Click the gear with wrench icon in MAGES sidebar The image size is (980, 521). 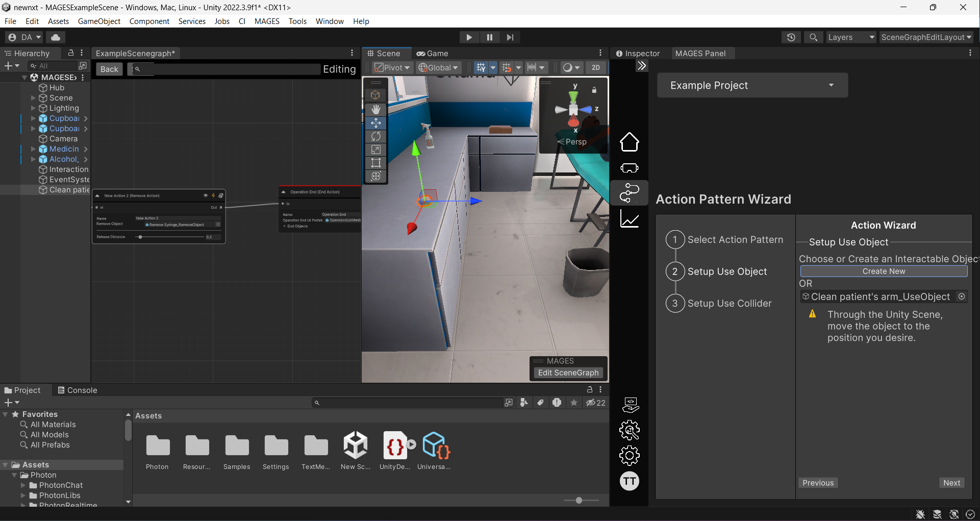tap(630, 430)
